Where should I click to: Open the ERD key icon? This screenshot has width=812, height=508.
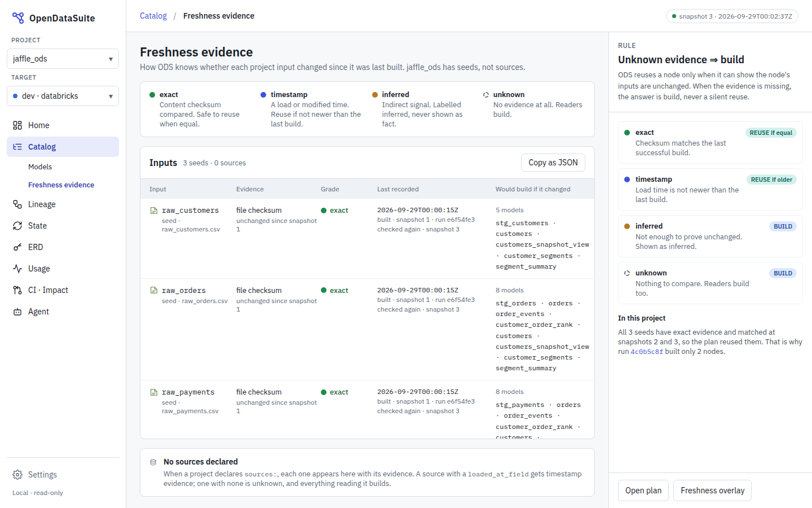tap(17, 247)
